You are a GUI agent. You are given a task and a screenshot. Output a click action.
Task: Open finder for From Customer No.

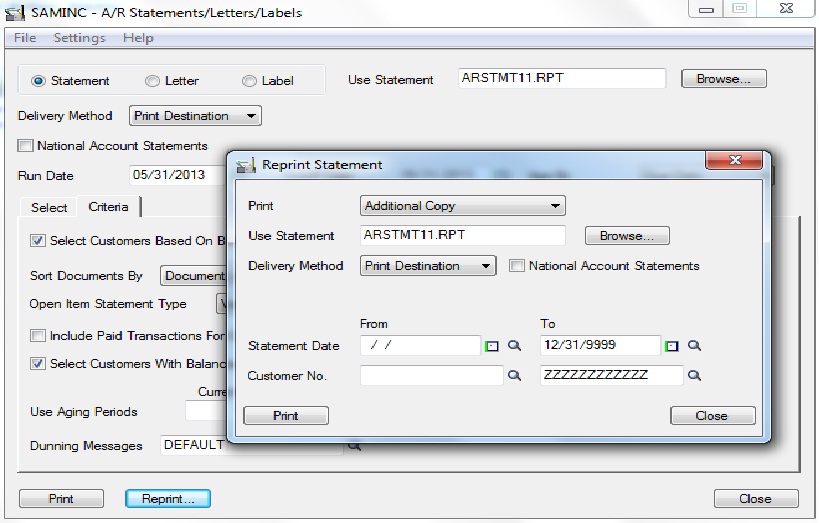coord(514,376)
